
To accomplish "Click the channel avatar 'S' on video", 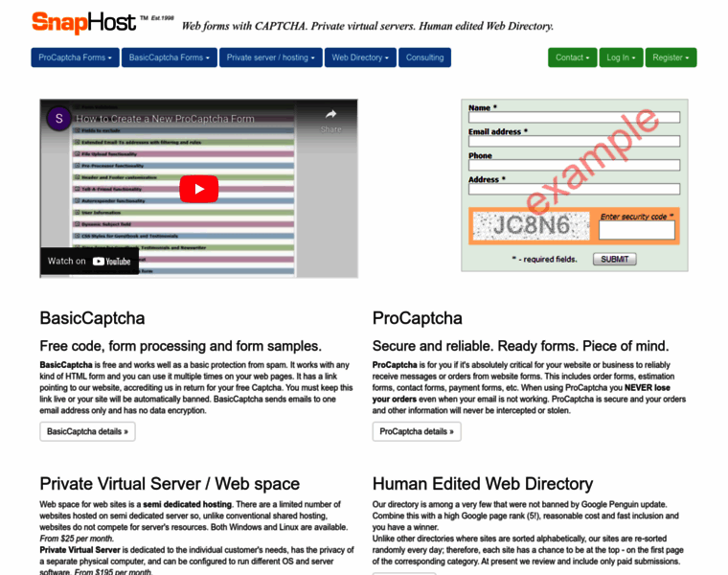I will point(59,119).
